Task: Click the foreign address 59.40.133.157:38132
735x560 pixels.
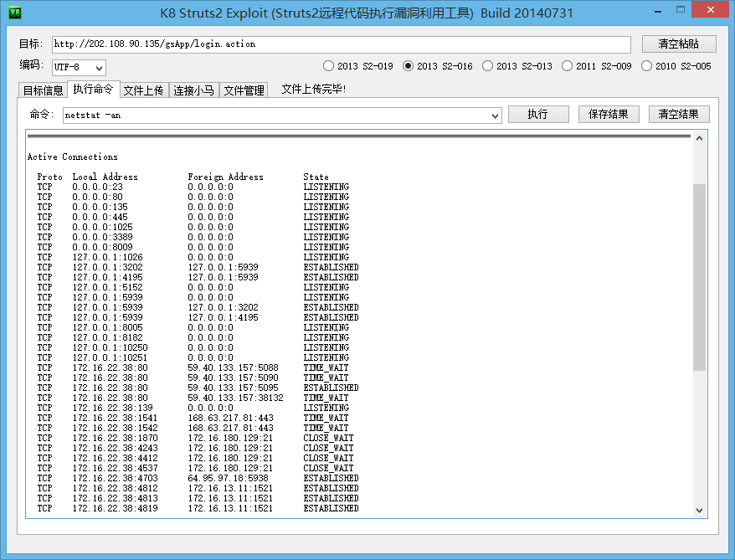Action: coord(236,398)
